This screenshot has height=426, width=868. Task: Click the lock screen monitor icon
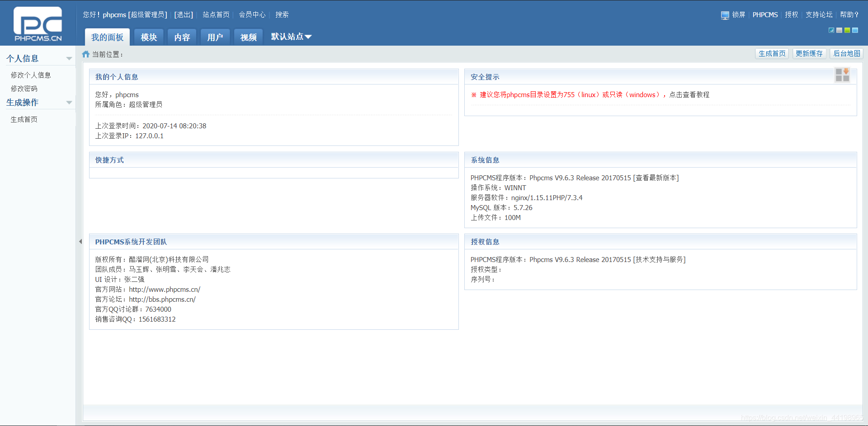click(x=724, y=14)
